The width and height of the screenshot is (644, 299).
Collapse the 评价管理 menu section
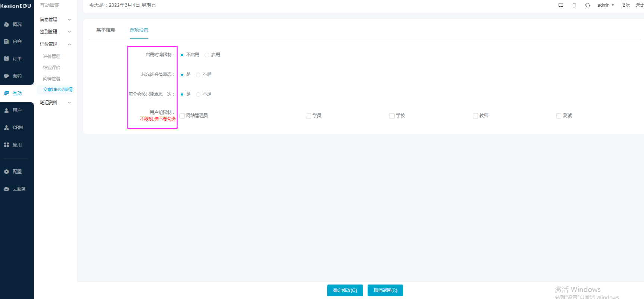(69, 44)
